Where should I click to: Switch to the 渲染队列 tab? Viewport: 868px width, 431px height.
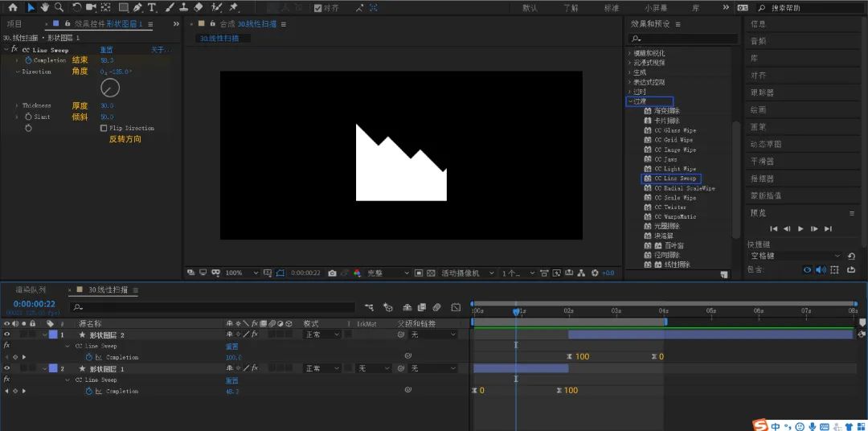[31, 289]
